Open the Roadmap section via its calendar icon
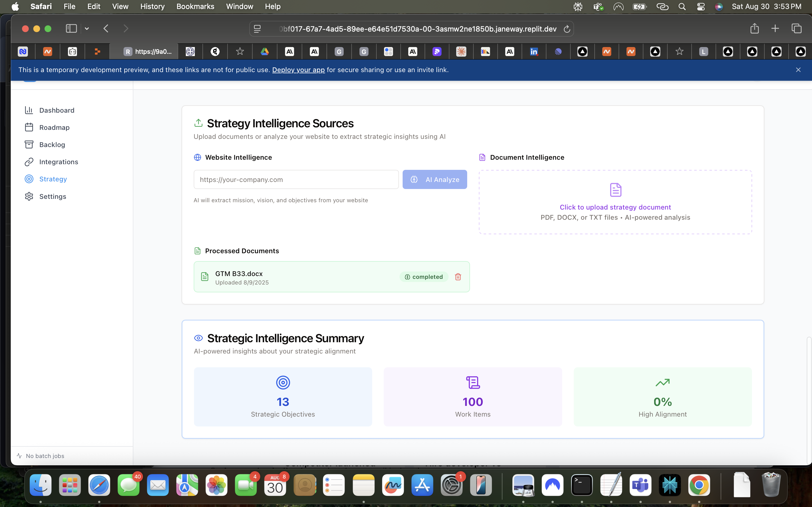This screenshot has width=812, height=507. pyautogui.click(x=29, y=127)
